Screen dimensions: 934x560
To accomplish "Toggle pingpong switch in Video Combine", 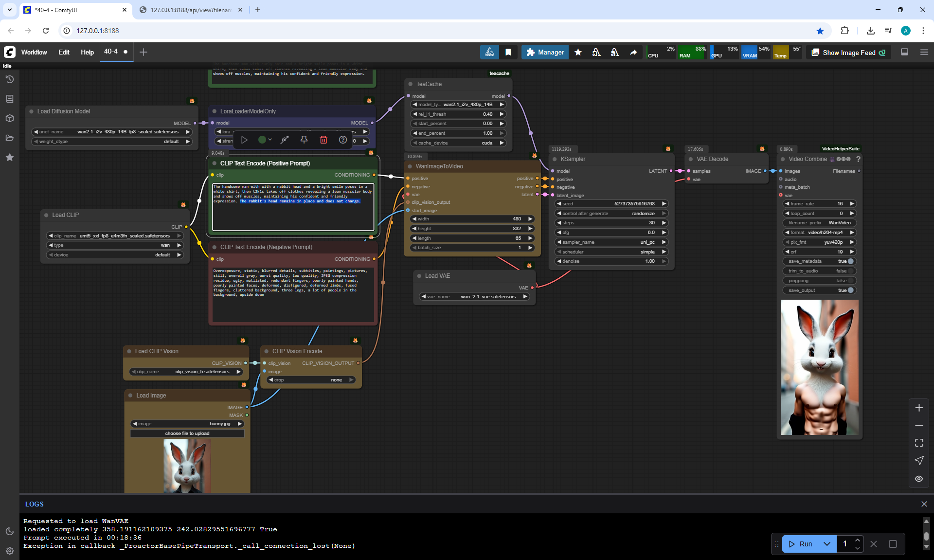I will [850, 281].
